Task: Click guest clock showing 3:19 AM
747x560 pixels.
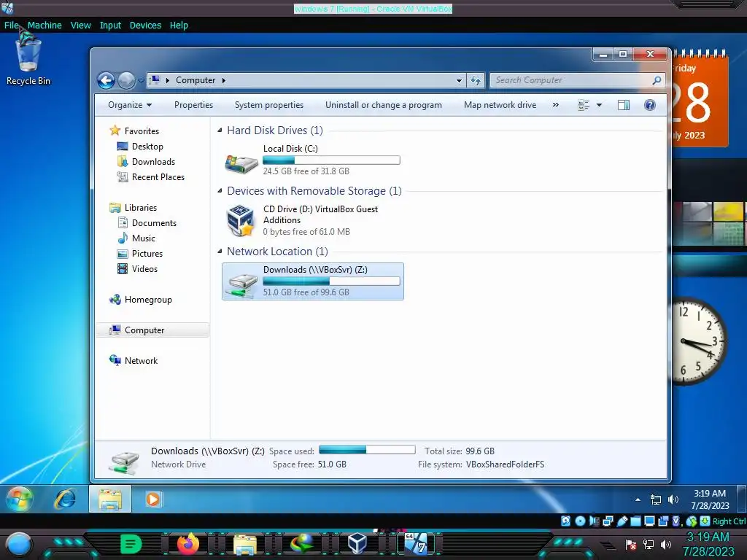Action: 710,499
